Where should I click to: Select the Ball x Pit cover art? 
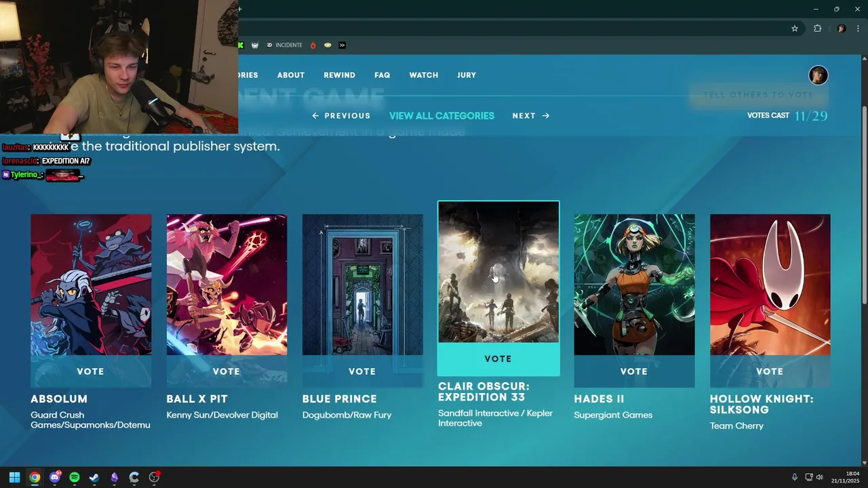pos(226,285)
